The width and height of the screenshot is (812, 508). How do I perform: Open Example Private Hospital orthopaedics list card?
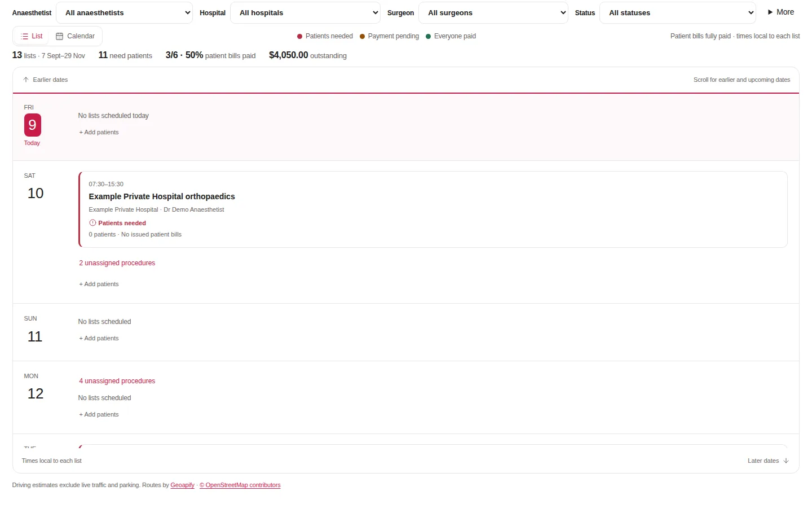click(433, 209)
